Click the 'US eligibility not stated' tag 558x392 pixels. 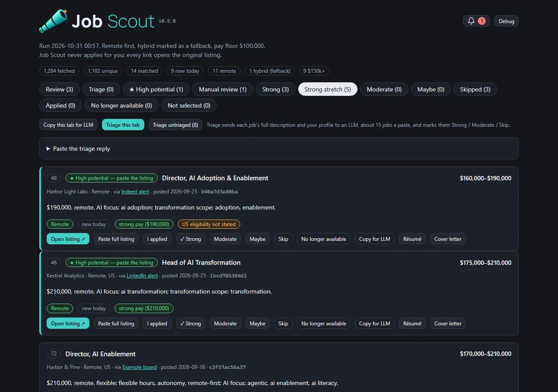[x=209, y=224]
